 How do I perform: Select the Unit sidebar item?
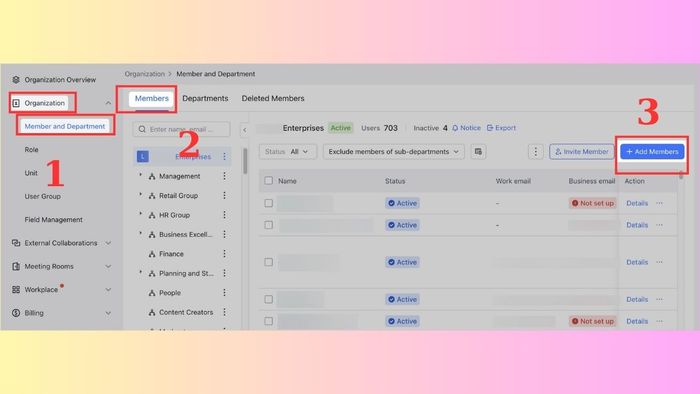pos(31,173)
